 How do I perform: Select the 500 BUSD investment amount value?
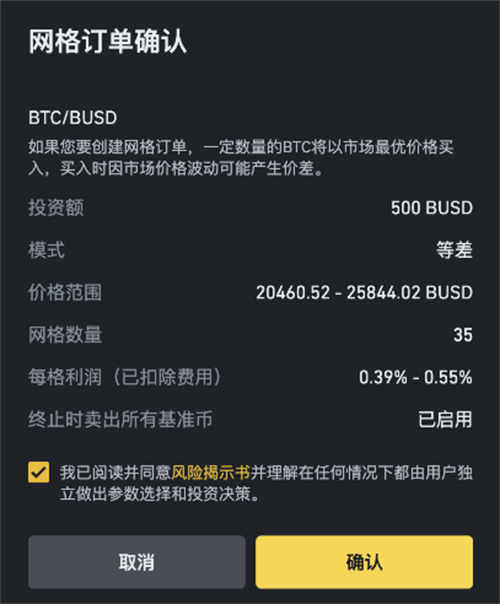[x=432, y=208]
